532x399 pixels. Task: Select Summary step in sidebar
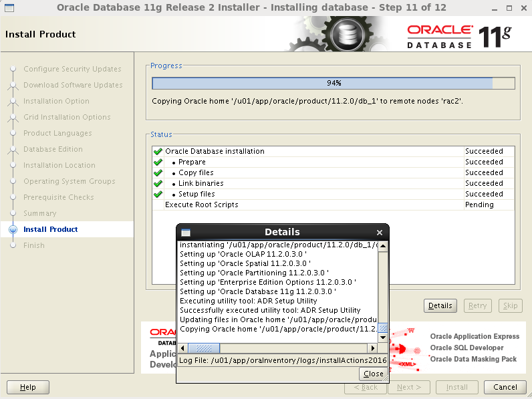(x=40, y=213)
